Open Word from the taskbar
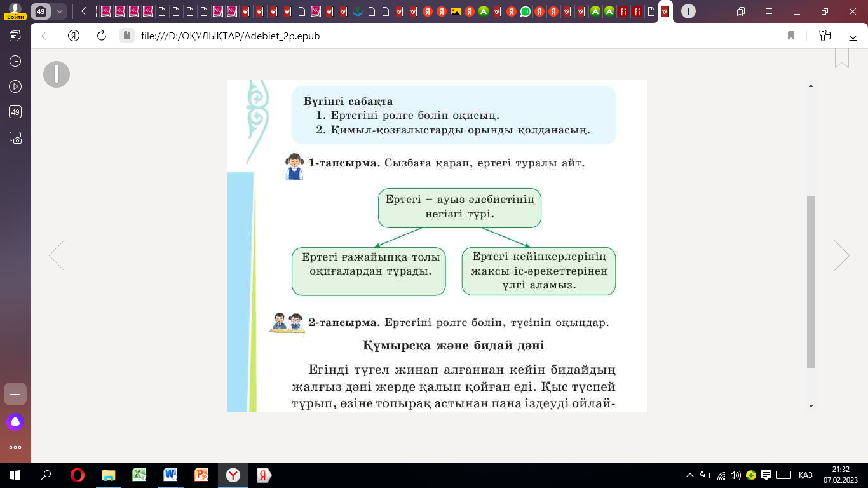This screenshot has width=868, height=488. 171,475
